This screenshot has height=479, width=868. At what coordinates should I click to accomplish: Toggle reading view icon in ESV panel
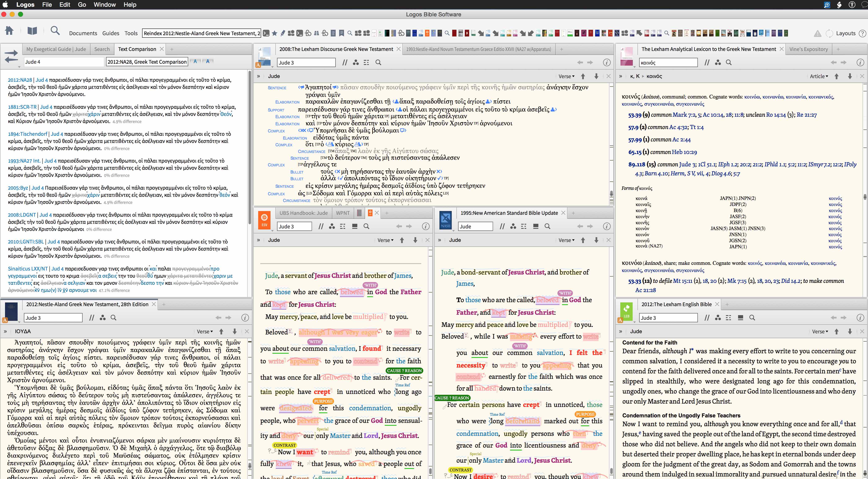click(355, 226)
